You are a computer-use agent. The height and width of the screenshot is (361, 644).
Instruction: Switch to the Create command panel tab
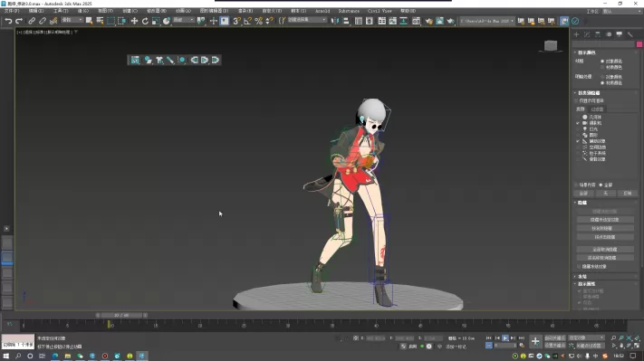576,34
